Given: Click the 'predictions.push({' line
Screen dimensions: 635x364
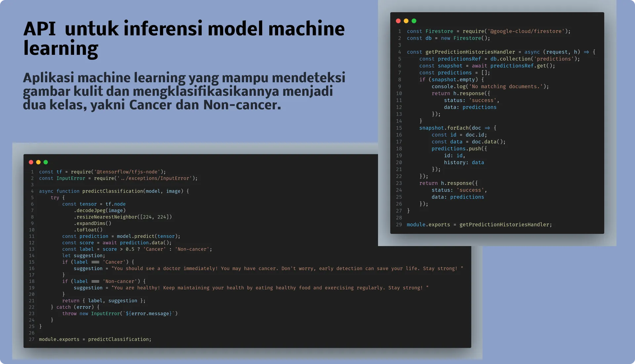Looking at the screenshot, I should coord(459,149).
